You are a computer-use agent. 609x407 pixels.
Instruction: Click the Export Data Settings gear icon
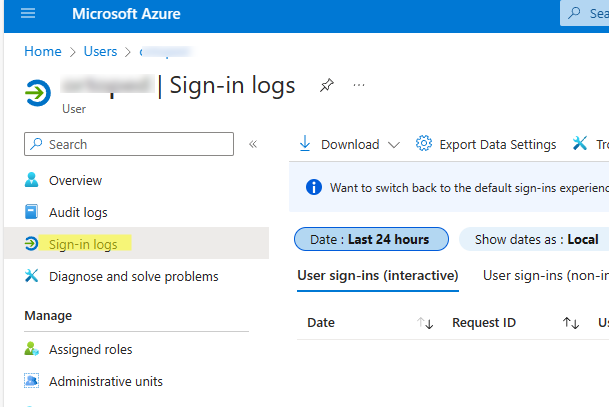tap(424, 143)
